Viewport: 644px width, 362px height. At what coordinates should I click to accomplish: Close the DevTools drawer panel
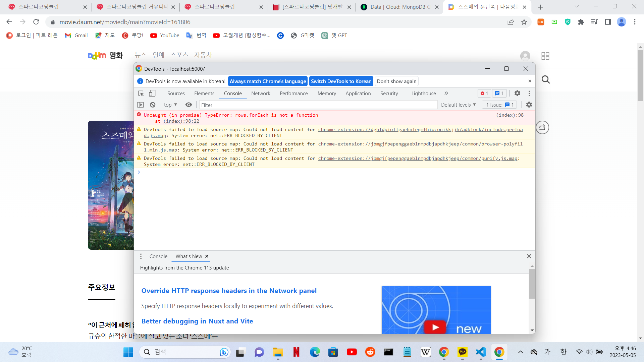[529, 256]
